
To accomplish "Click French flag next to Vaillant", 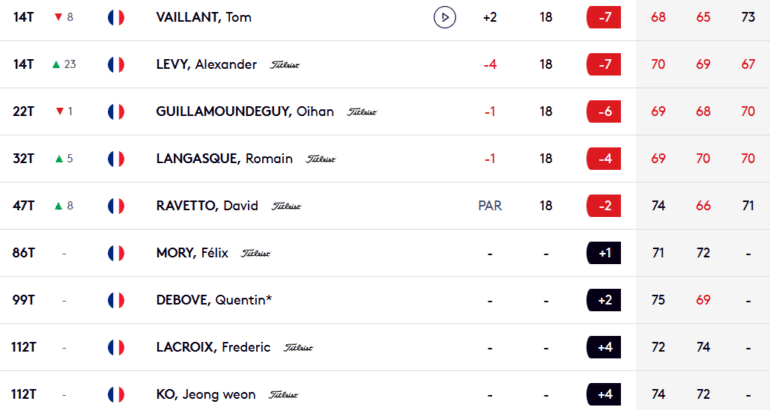I will pyautogui.click(x=116, y=17).
